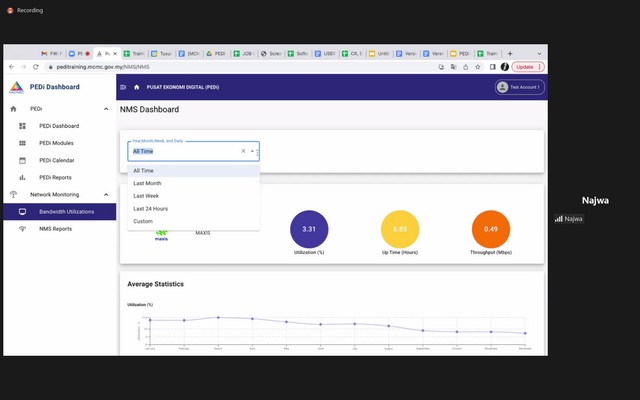The width and height of the screenshot is (640, 400).
Task: Click the Bandwidth Utilizations monitor icon
Action: [23, 212]
